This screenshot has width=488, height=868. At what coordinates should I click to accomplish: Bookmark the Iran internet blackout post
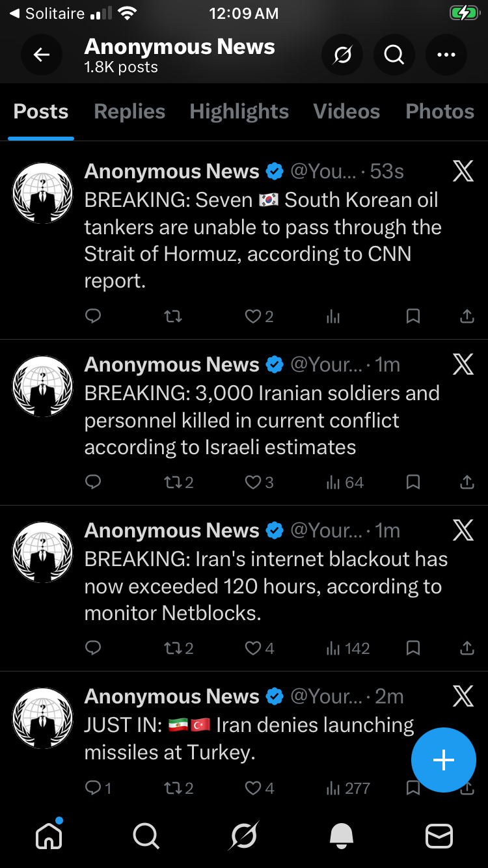click(x=413, y=649)
